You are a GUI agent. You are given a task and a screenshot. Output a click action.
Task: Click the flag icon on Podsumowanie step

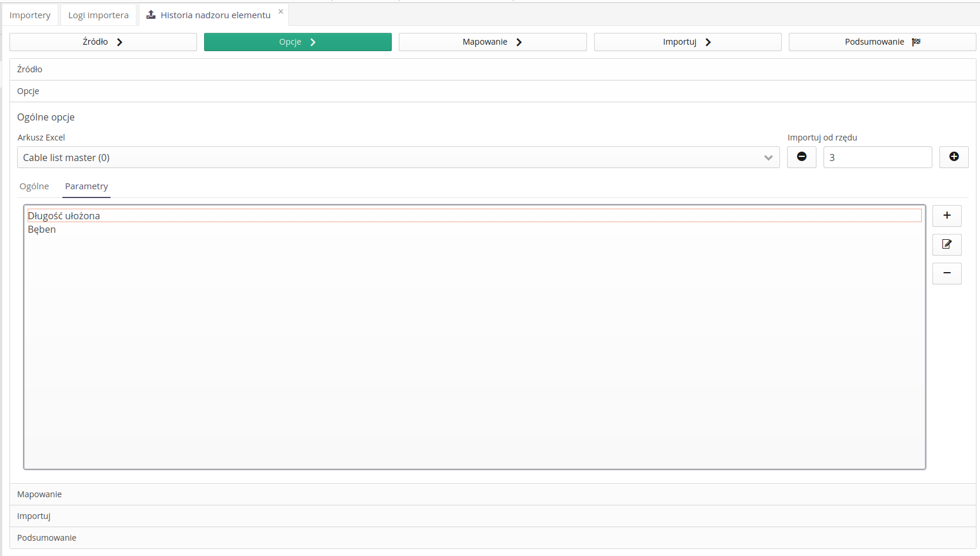click(x=916, y=41)
